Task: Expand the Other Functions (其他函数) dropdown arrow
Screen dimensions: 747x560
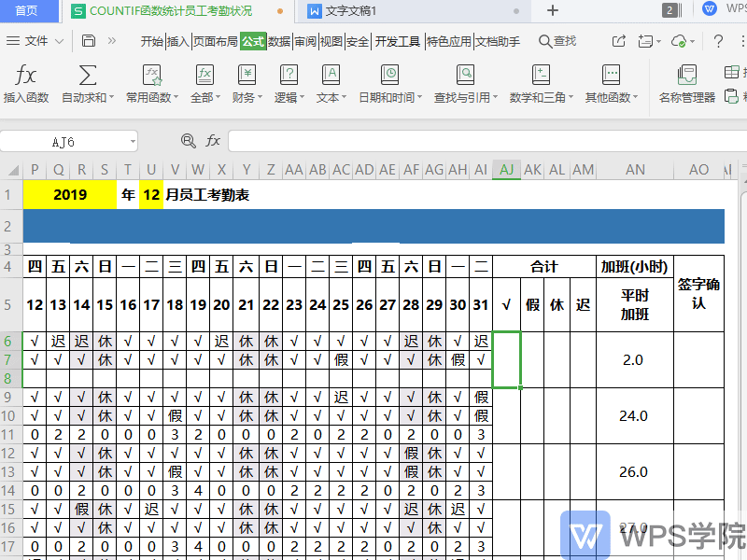Action: (x=635, y=98)
